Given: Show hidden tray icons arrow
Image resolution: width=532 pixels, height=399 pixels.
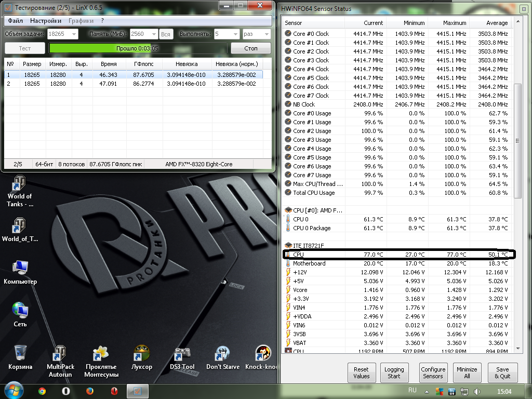Looking at the screenshot, I should tap(427, 392).
